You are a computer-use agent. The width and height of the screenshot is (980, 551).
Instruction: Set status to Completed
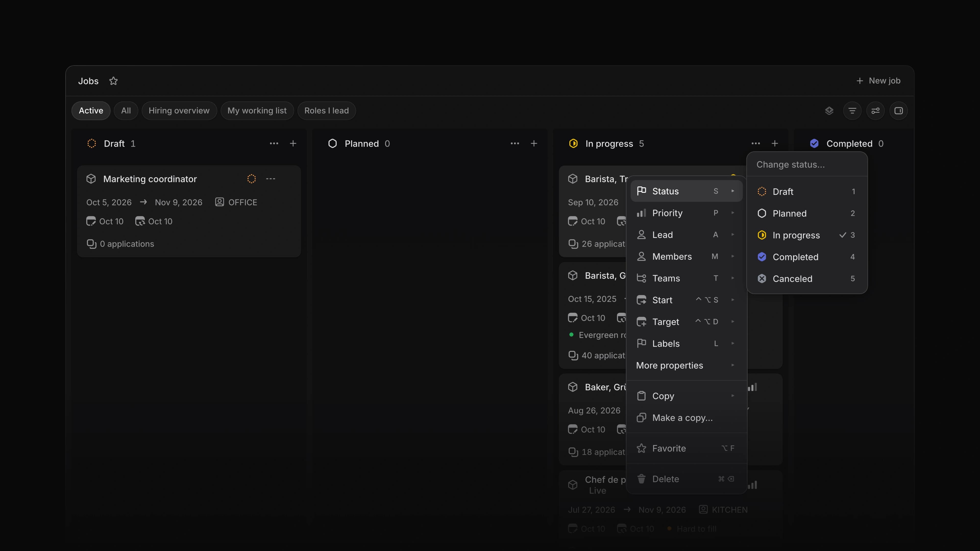click(807, 257)
